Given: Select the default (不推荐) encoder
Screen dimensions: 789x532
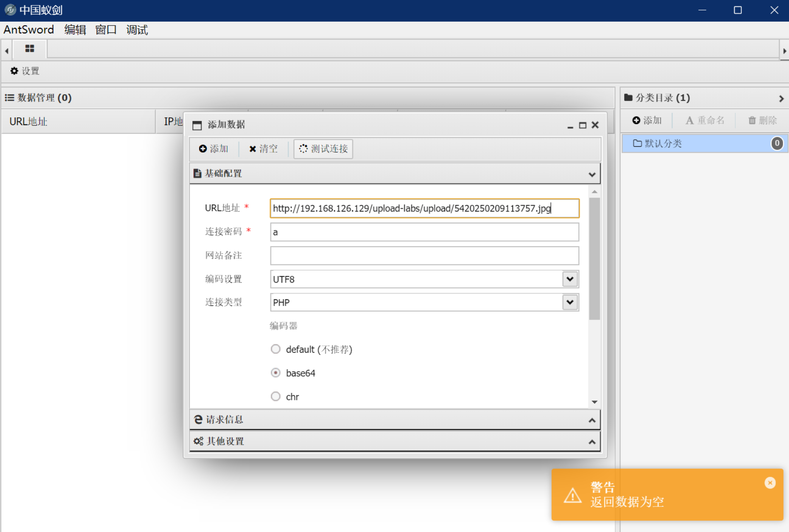Looking at the screenshot, I should coord(276,349).
